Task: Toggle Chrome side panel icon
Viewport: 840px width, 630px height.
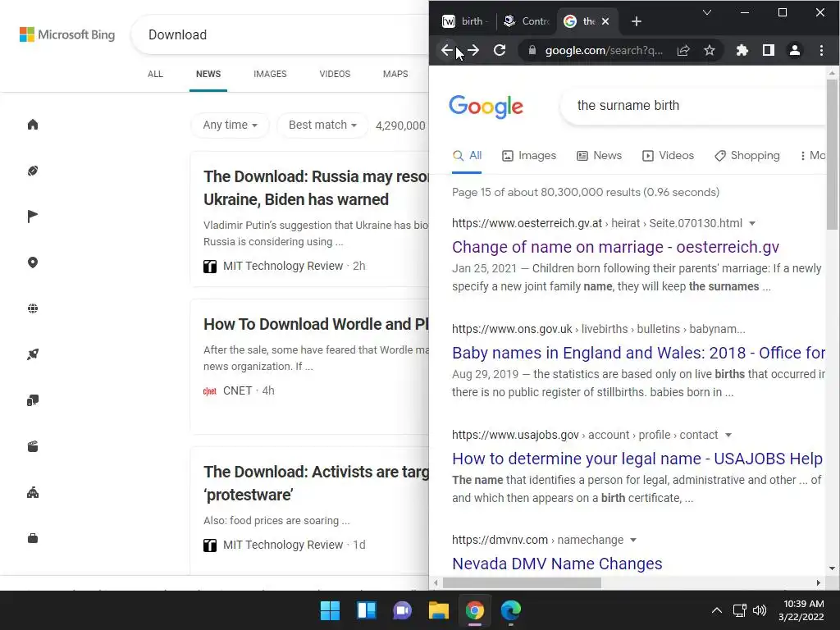Action: pyautogui.click(x=768, y=50)
